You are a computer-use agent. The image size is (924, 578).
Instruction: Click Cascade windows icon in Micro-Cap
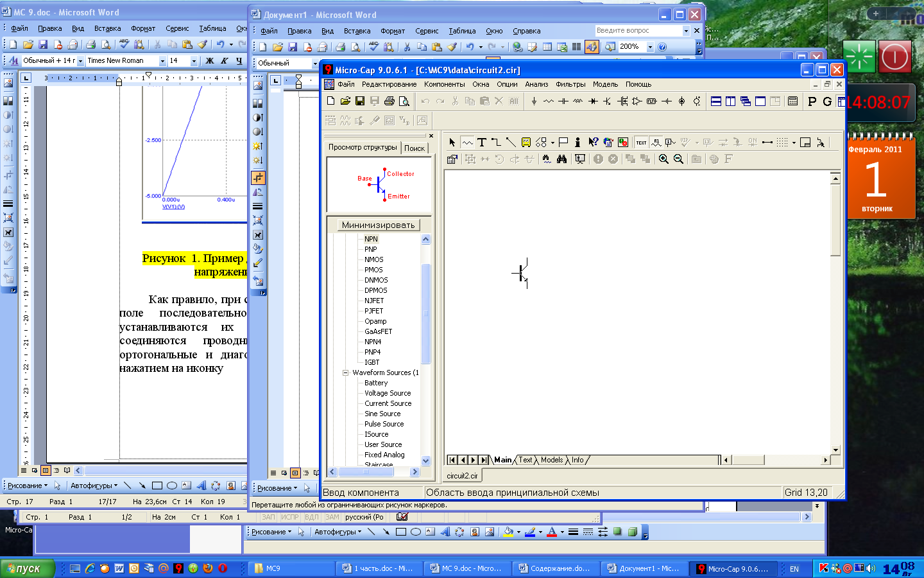click(746, 101)
